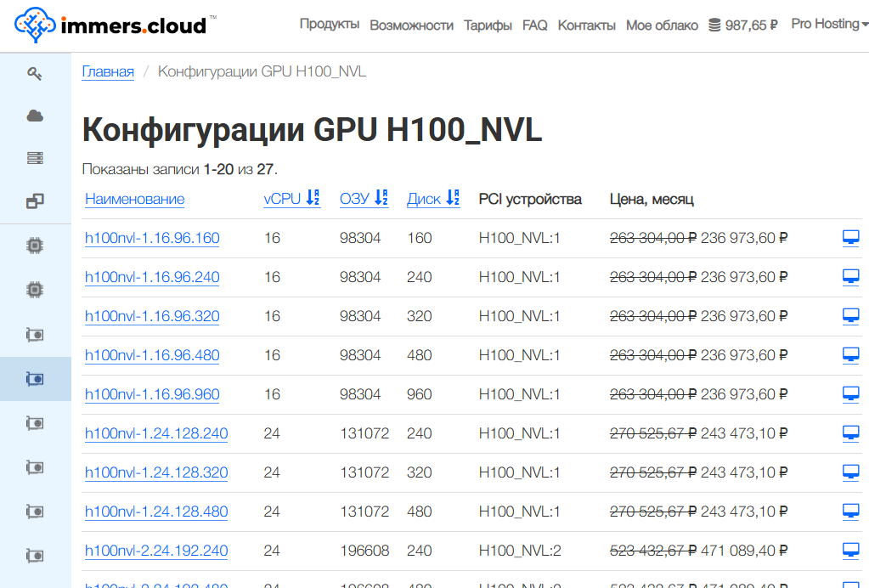
Task: Sort the table by Диск column
Action: 433,199
